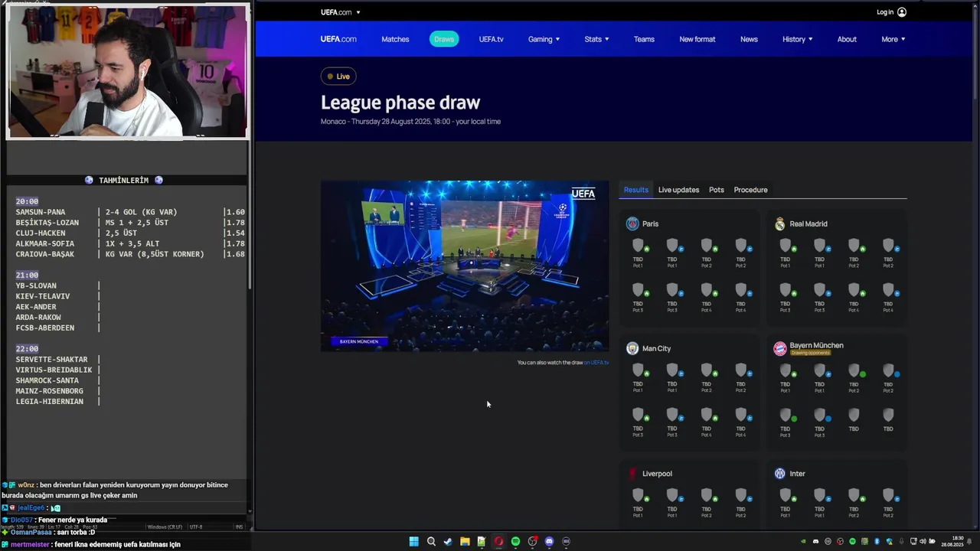The width and height of the screenshot is (980, 551).
Task: Open the Man City club crest
Action: click(x=632, y=348)
